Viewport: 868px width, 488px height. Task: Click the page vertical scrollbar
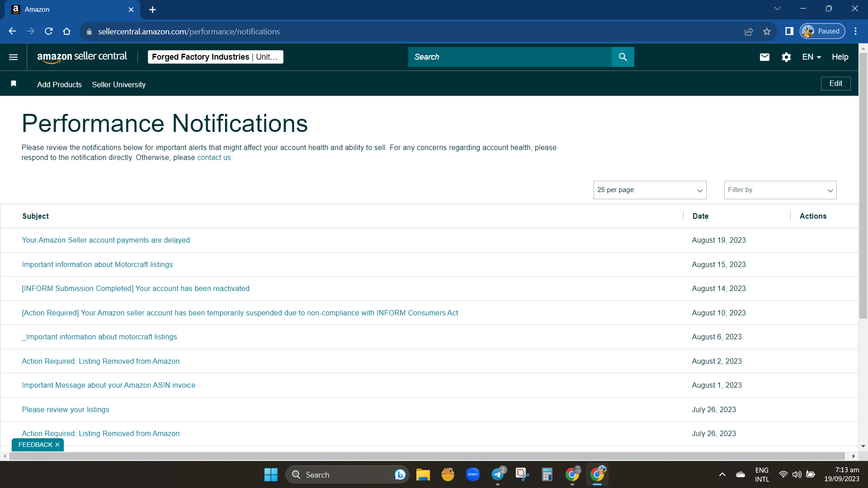[863, 185]
